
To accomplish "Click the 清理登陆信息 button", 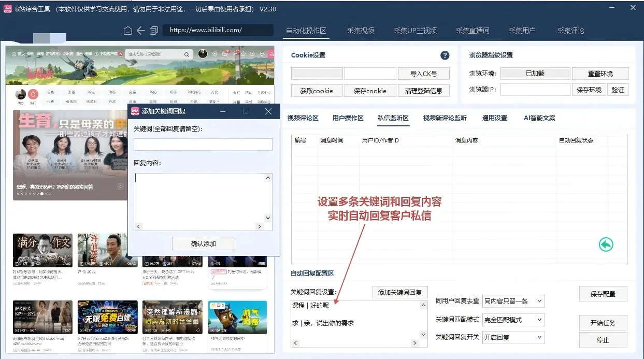I will click(424, 91).
